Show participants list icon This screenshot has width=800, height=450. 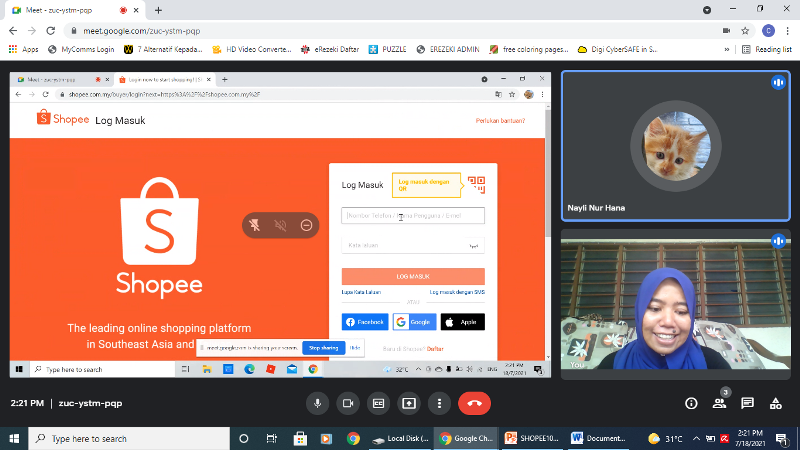click(x=719, y=403)
